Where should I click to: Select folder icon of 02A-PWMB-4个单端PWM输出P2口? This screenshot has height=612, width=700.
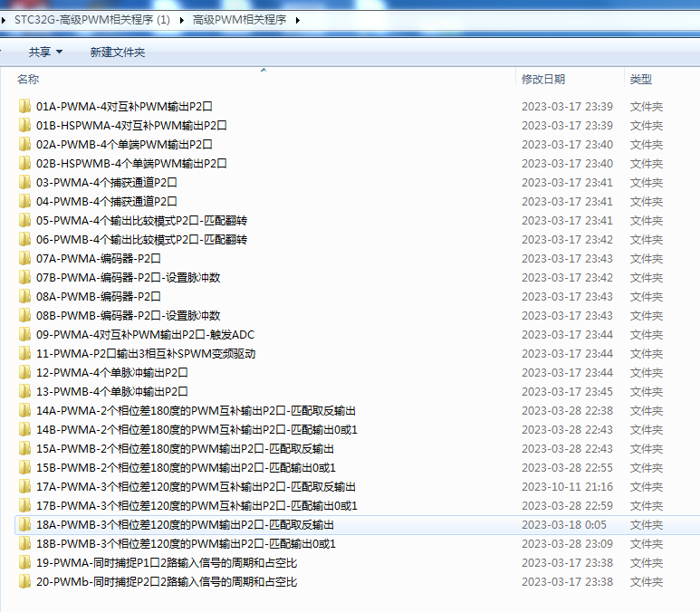coord(25,145)
